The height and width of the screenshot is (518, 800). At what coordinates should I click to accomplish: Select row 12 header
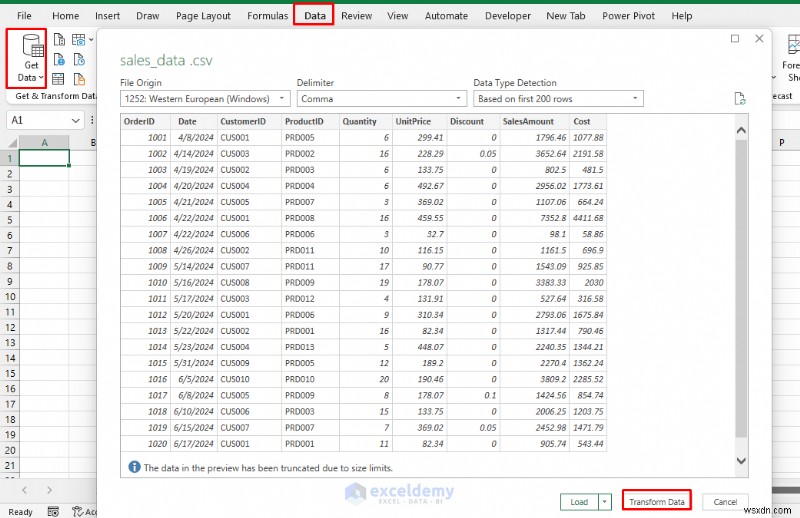[x=9, y=327]
